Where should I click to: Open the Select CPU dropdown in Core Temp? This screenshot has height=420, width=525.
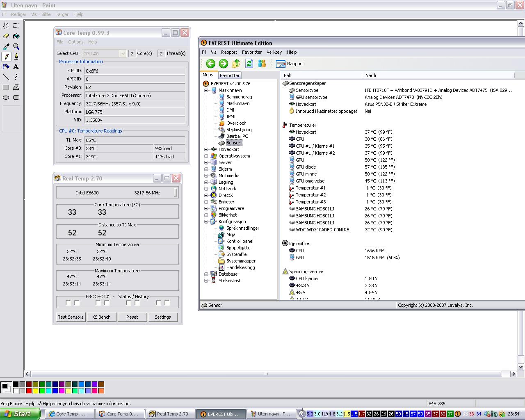123,53
